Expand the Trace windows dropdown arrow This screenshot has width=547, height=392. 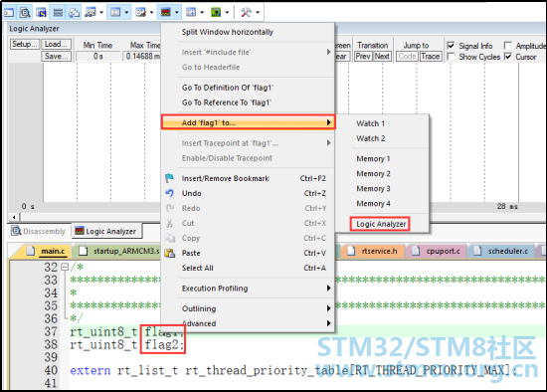(202, 13)
